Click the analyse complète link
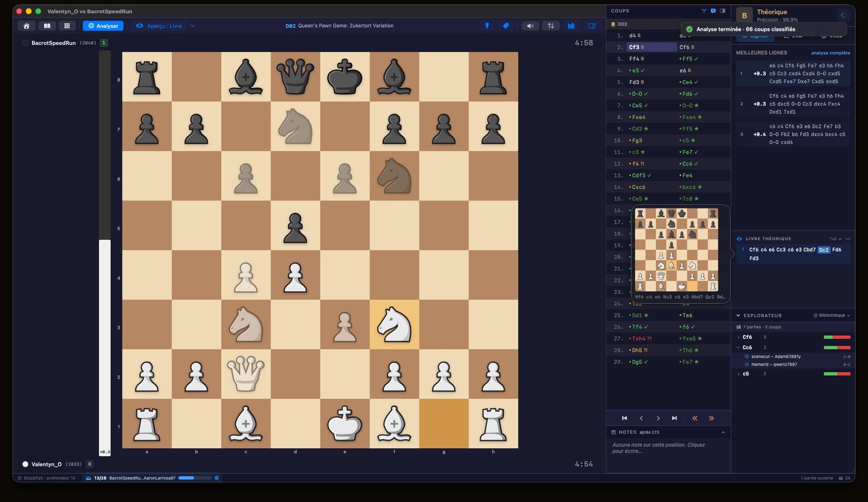Viewport: 868px width, 502px height. click(x=830, y=53)
